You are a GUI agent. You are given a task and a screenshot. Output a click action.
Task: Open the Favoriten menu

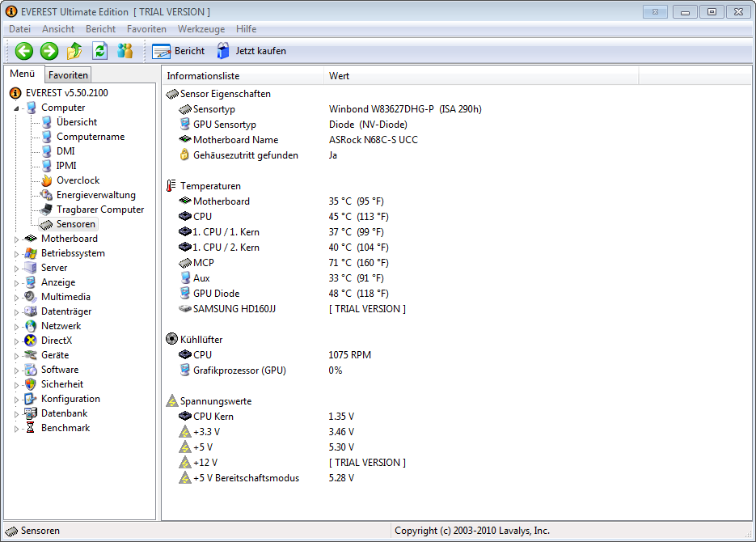[146, 29]
